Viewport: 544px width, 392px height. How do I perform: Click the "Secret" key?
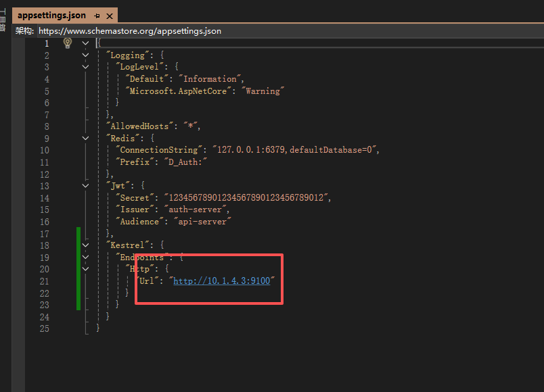pos(135,197)
